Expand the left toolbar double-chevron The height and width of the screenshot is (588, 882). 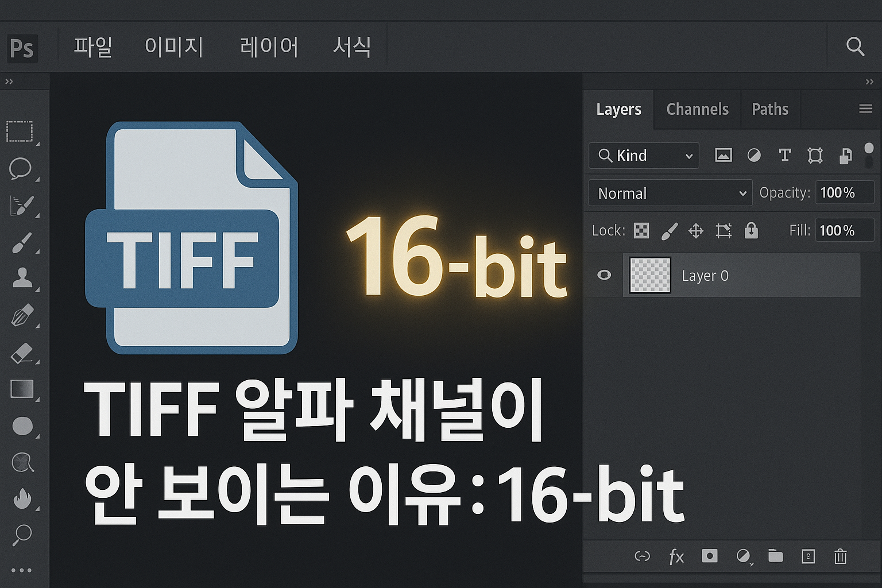(9, 82)
